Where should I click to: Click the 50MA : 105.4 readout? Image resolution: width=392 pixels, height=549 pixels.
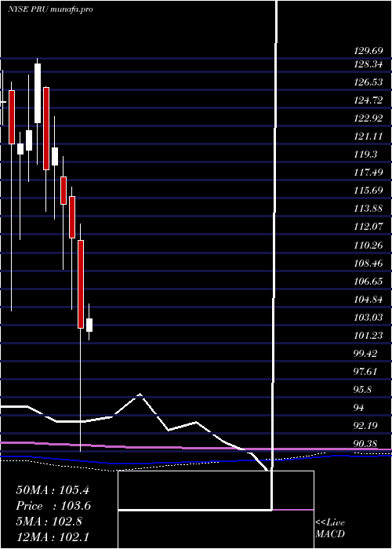point(53,490)
